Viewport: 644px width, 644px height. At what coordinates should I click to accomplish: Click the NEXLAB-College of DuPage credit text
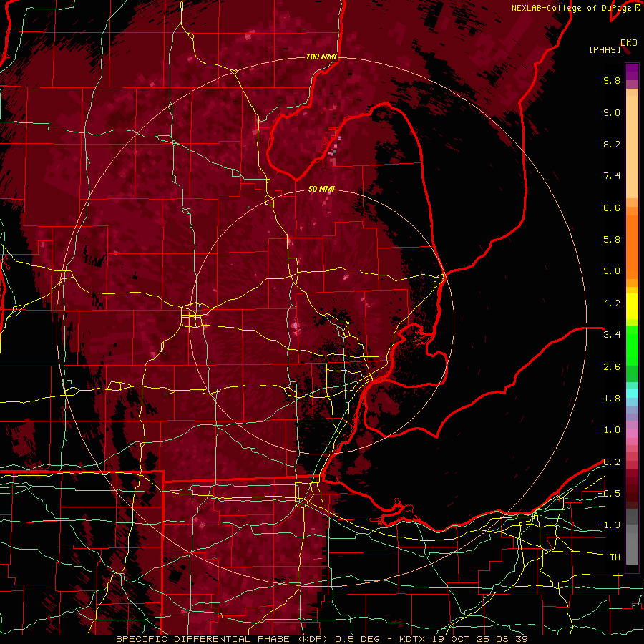(x=572, y=8)
